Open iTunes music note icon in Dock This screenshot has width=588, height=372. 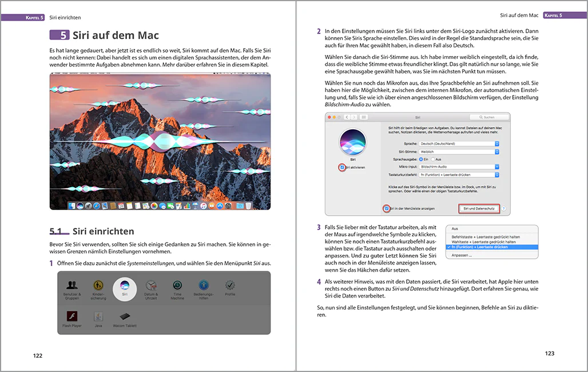[203, 205]
